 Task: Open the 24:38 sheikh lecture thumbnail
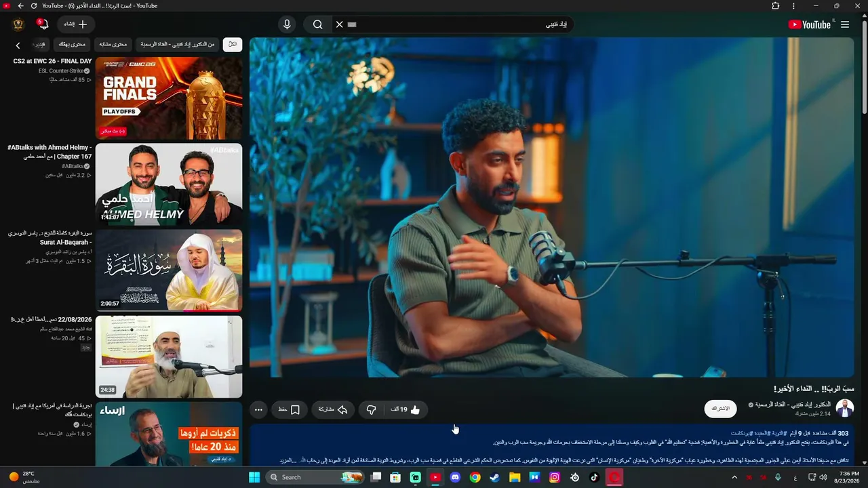point(169,357)
